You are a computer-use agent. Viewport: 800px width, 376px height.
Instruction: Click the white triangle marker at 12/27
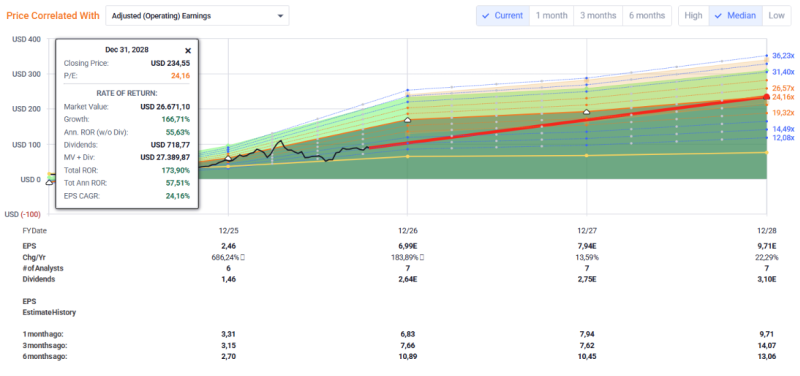click(x=586, y=112)
